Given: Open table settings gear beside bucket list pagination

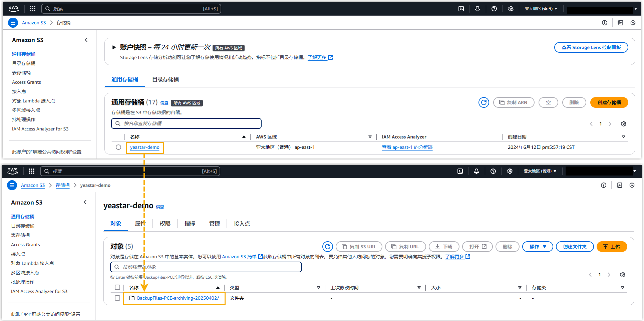Looking at the screenshot, I should (x=623, y=124).
